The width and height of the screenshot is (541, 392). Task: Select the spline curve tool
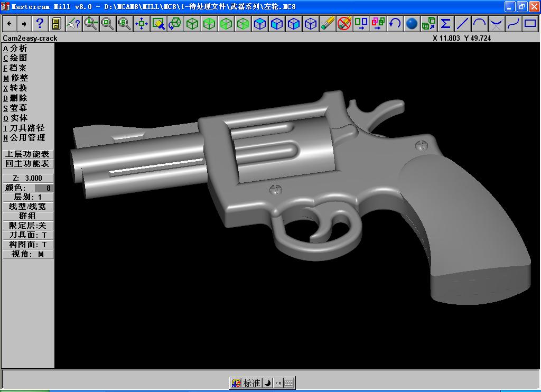pyautogui.click(x=514, y=24)
